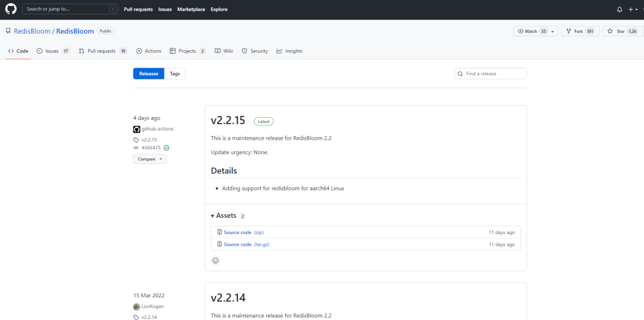Open the GitHub home logo
Screen dimensions: 644x320
(11, 9)
